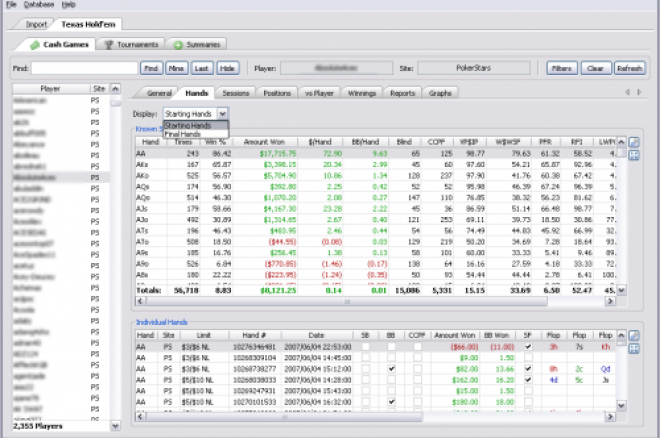660x438 pixels.
Task: Click the down arrow of the starting hands table scrollbar
Action: point(621,290)
